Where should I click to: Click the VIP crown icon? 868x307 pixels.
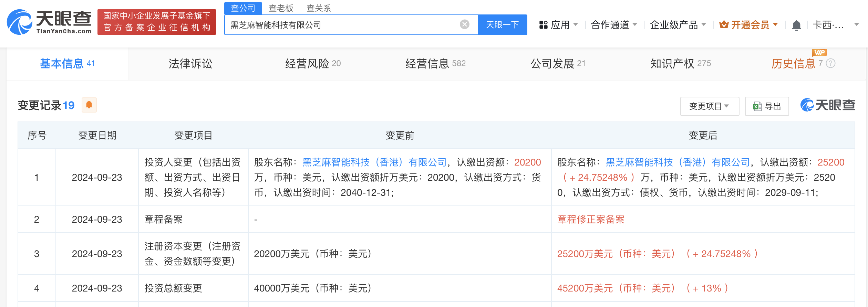(724, 24)
